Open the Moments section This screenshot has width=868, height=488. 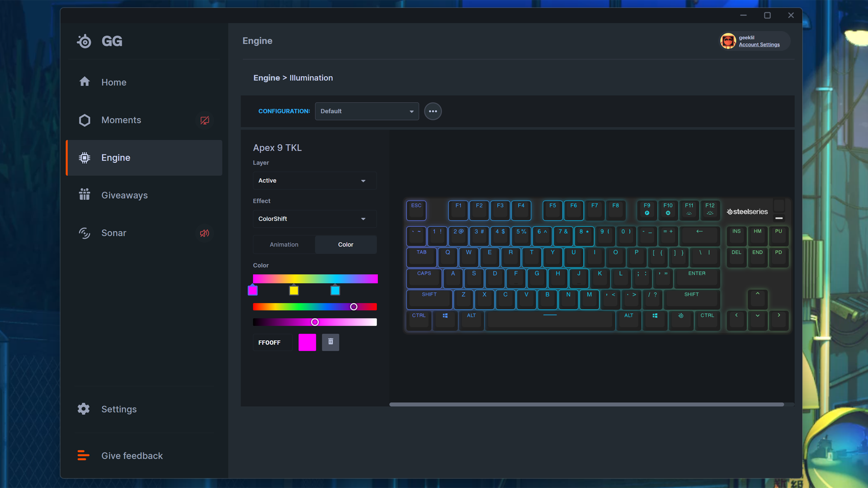click(144, 120)
